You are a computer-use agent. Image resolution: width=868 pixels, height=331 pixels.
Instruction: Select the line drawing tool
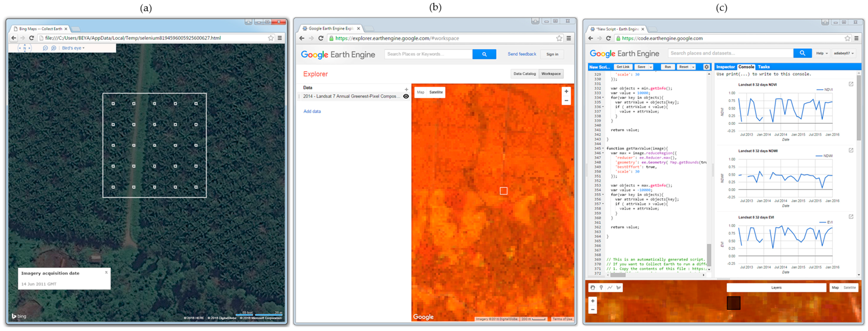click(x=610, y=288)
